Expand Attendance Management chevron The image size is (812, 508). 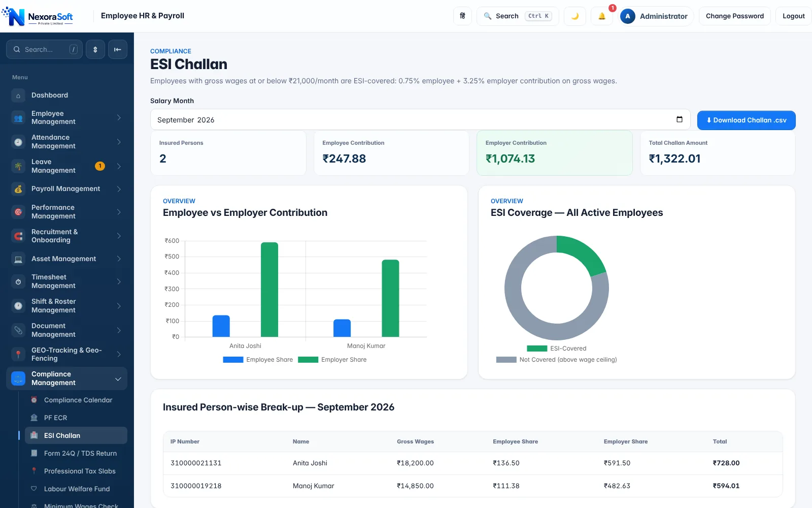pyautogui.click(x=119, y=142)
